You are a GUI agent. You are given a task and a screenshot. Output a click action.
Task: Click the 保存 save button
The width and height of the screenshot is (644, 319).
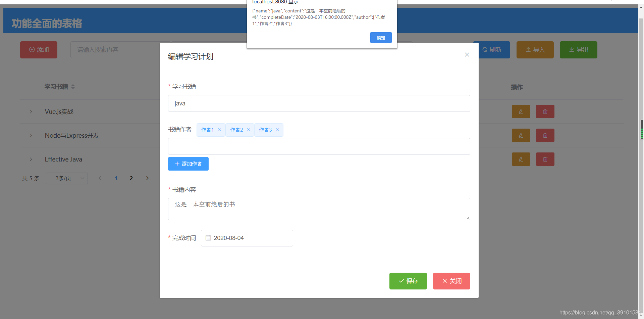point(408,281)
